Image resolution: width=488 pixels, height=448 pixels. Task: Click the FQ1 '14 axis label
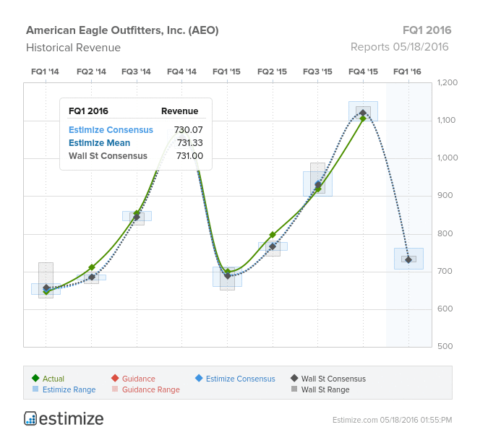(45, 72)
